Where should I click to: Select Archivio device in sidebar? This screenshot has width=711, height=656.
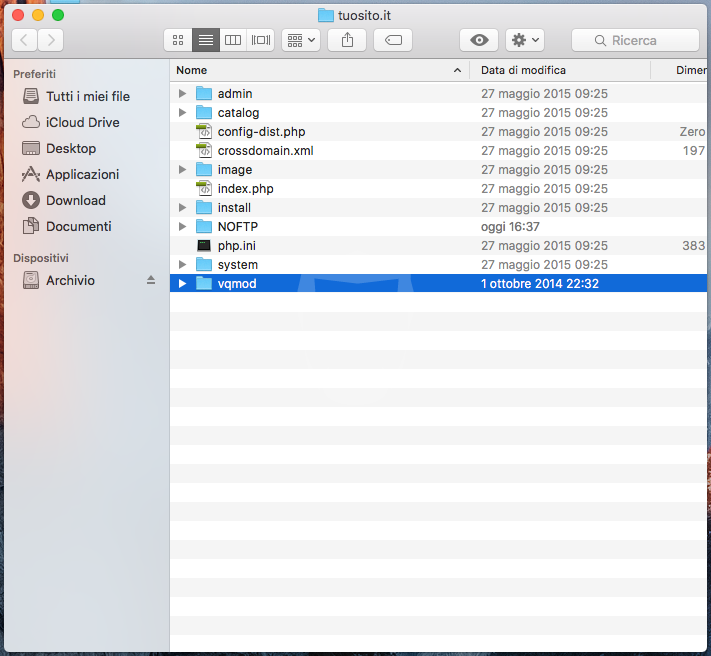tap(58, 281)
